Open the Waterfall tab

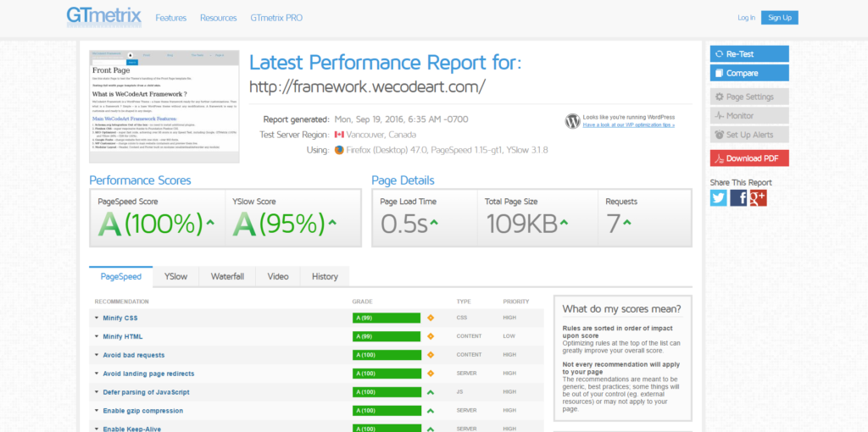(x=227, y=277)
